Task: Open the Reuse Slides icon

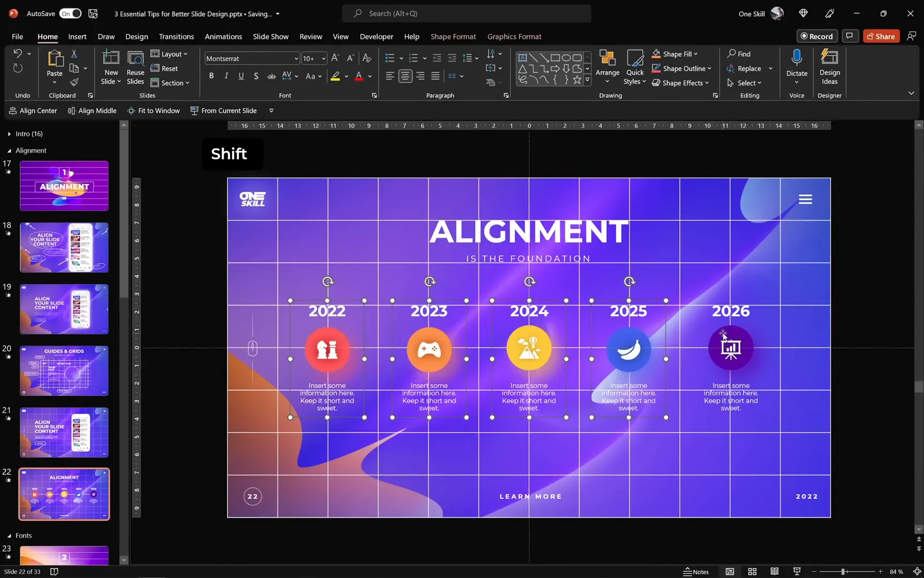Action: [135, 58]
